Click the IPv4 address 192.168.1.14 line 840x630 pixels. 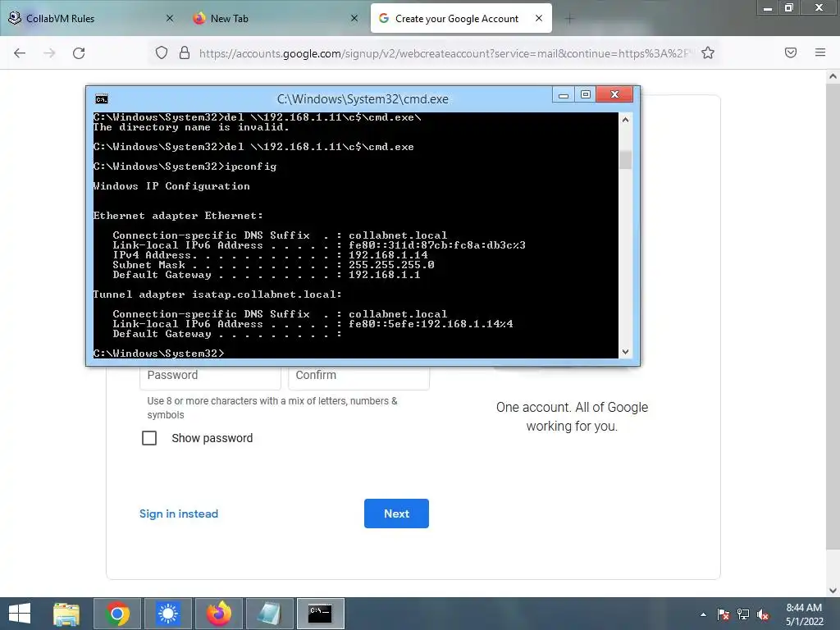270,255
